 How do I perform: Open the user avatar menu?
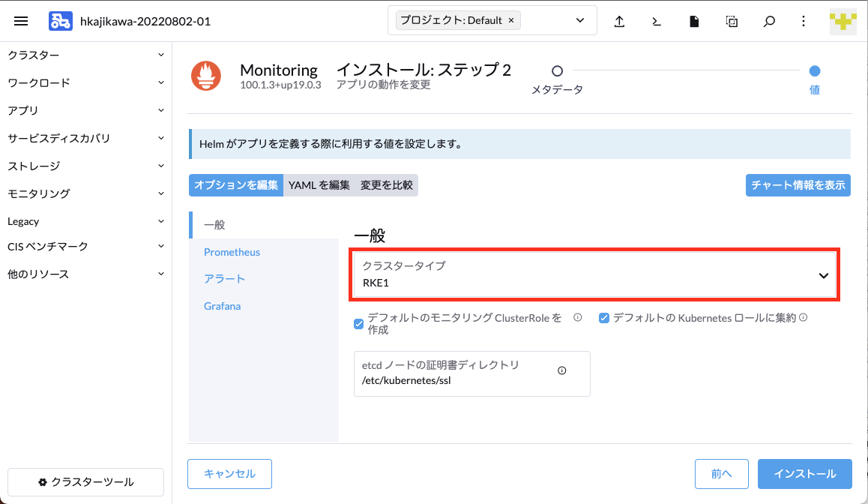843,22
